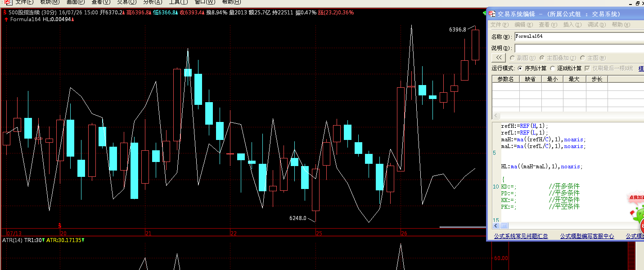Click the 最小 column header

[552, 79]
